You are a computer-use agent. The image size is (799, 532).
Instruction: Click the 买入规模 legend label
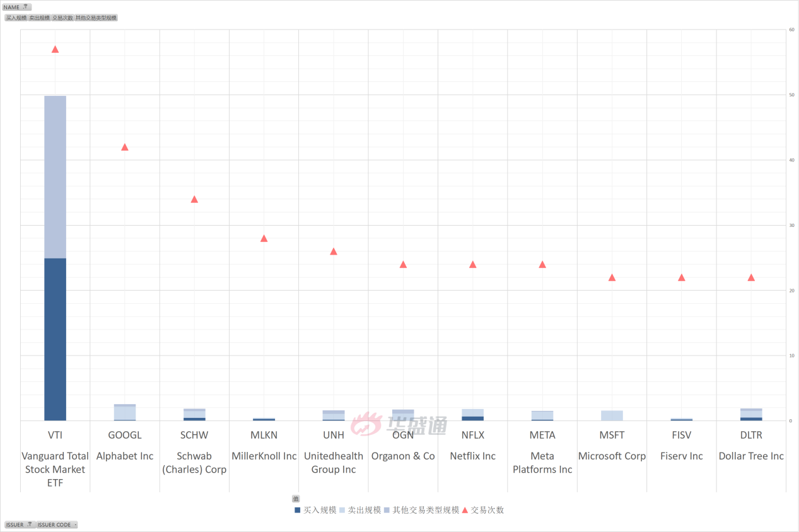pos(320,510)
